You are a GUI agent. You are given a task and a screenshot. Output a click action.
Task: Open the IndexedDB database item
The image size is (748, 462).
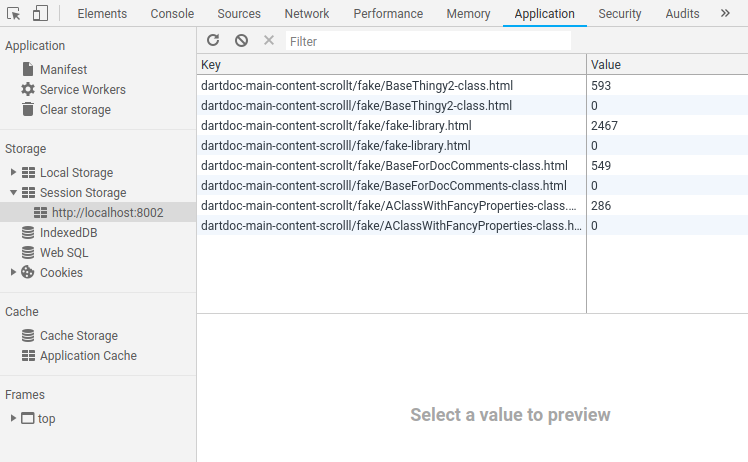(x=60, y=232)
